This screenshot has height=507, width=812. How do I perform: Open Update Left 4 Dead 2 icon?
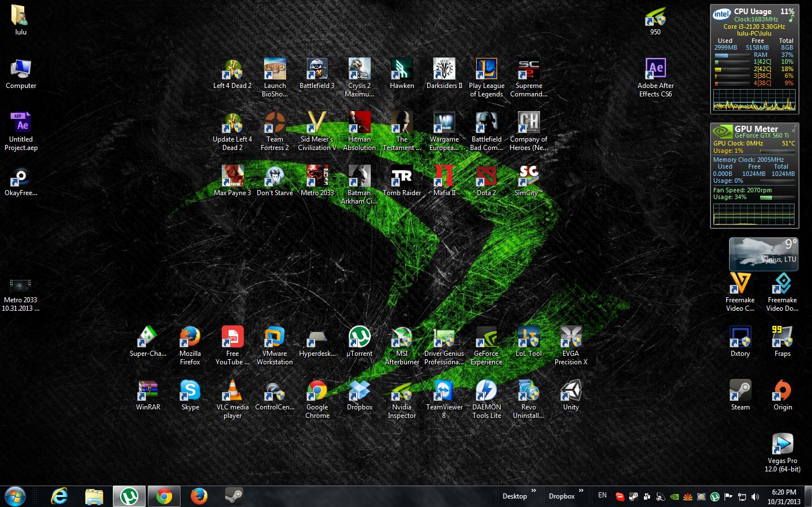click(232, 131)
